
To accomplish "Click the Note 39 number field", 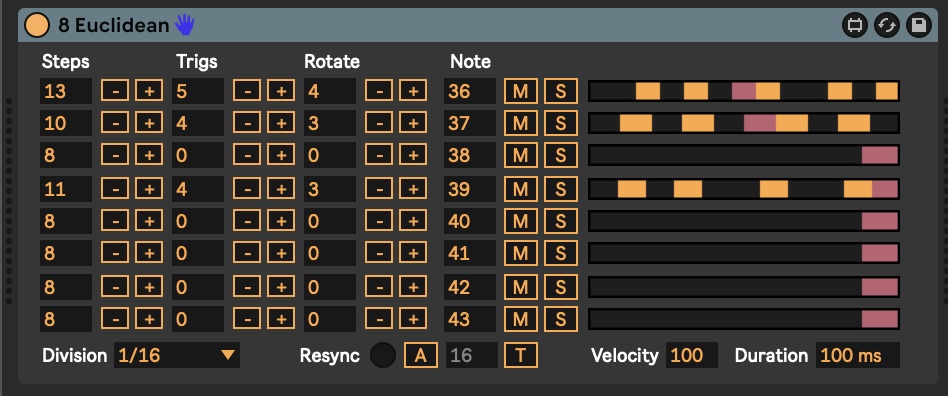I will [470, 189].
